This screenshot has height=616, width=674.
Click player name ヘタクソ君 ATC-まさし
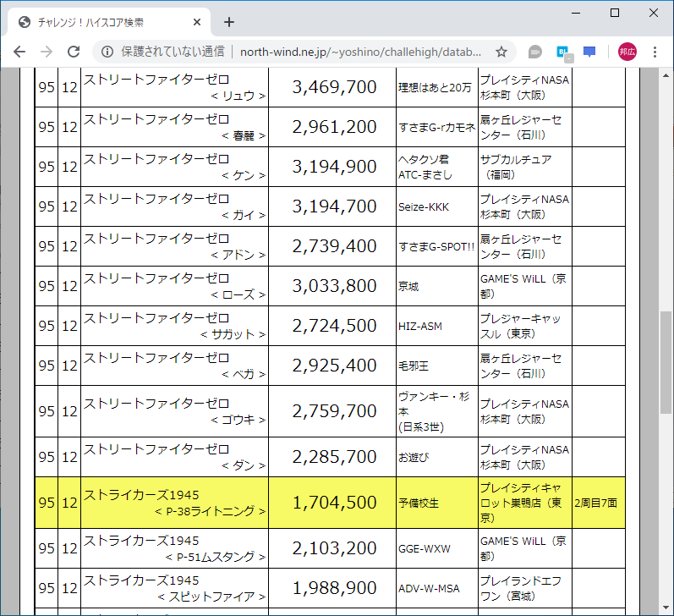coord(425,167)
